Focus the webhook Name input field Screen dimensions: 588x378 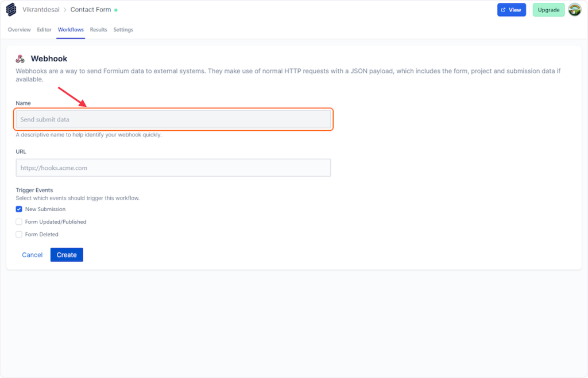[173, 119]
